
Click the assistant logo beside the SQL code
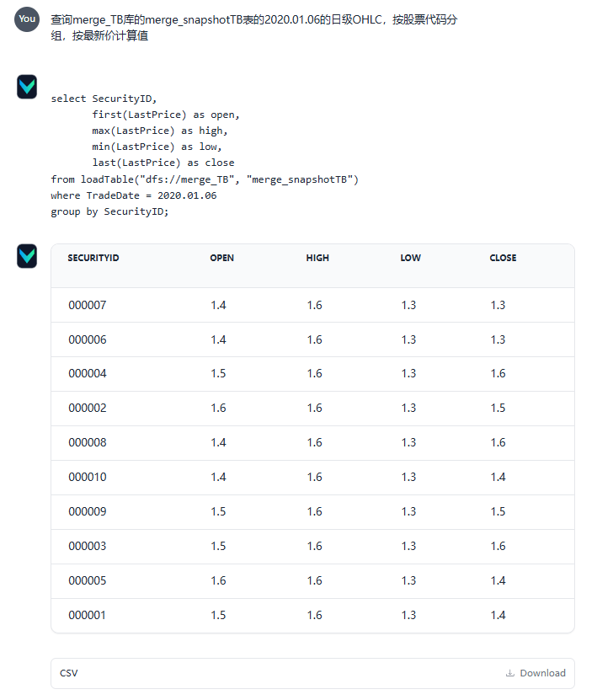click(x=27, y=87)
